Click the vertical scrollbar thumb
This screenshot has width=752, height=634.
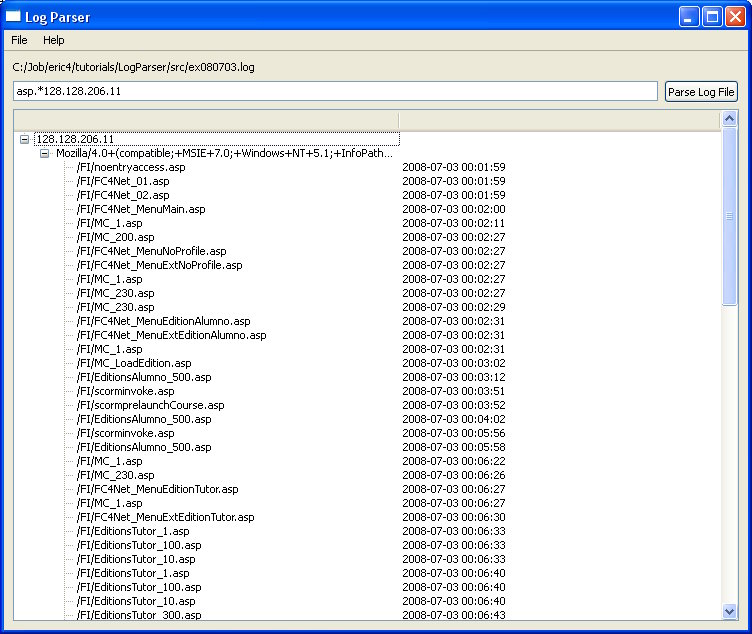tap(729, 215)
